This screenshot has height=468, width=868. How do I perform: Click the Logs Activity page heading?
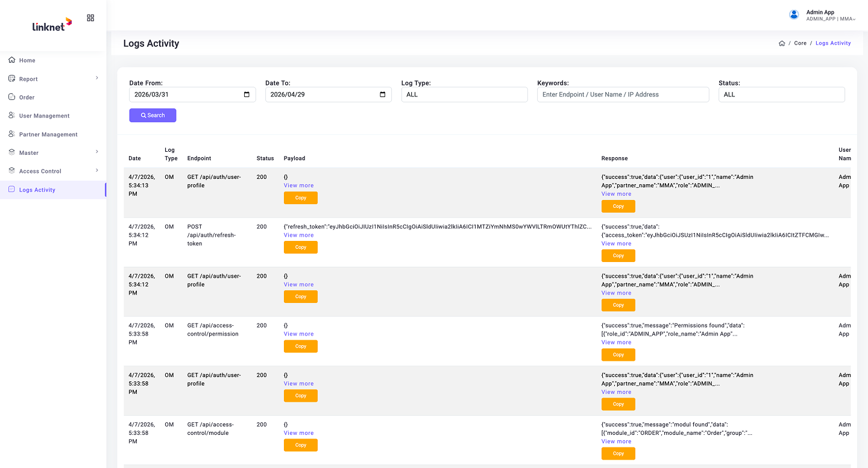tap(151, 43)
